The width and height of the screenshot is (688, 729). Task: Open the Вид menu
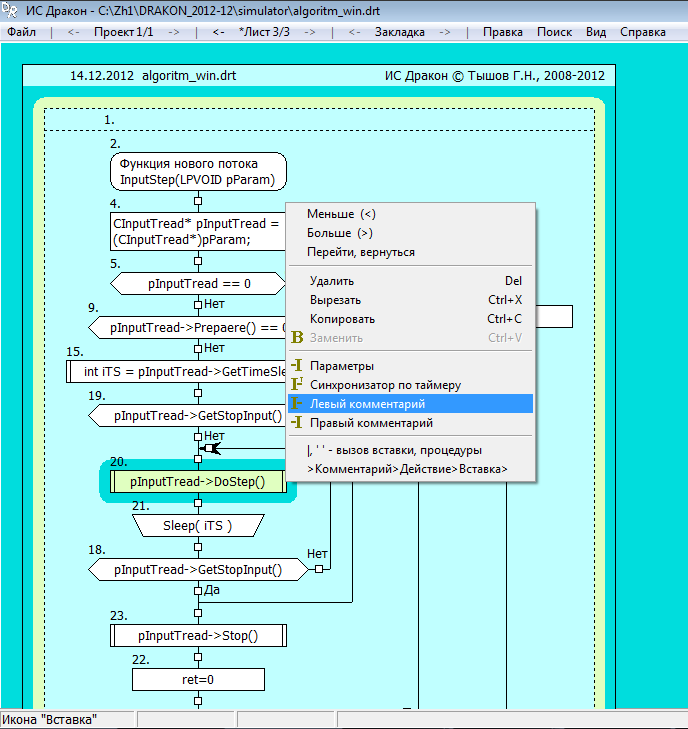coord(595,32)
